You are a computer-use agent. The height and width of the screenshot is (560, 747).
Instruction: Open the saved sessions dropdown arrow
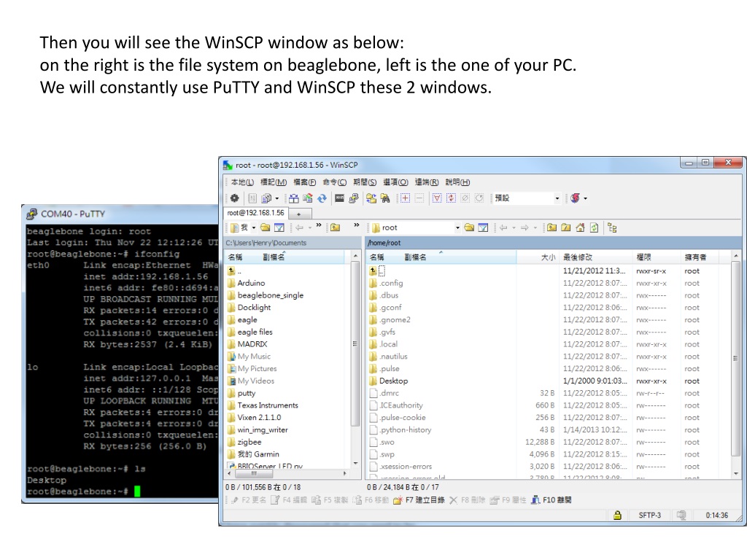(586, 198)
